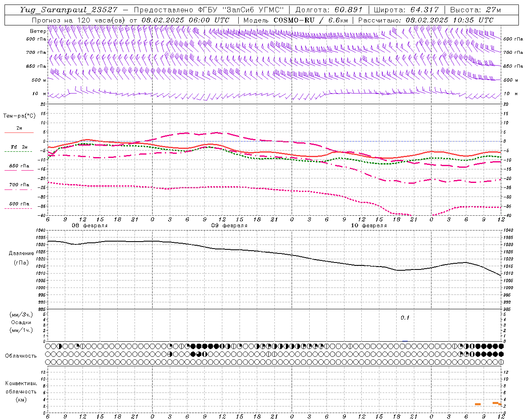Click the leftmost orange convective cloud bar

[478, 404]
